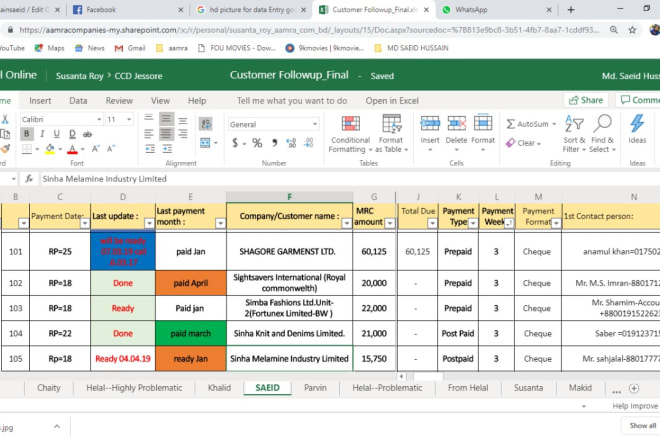Toggle Underline formatting button
Viewport: 660px width, 440px height.
point(56,134)
